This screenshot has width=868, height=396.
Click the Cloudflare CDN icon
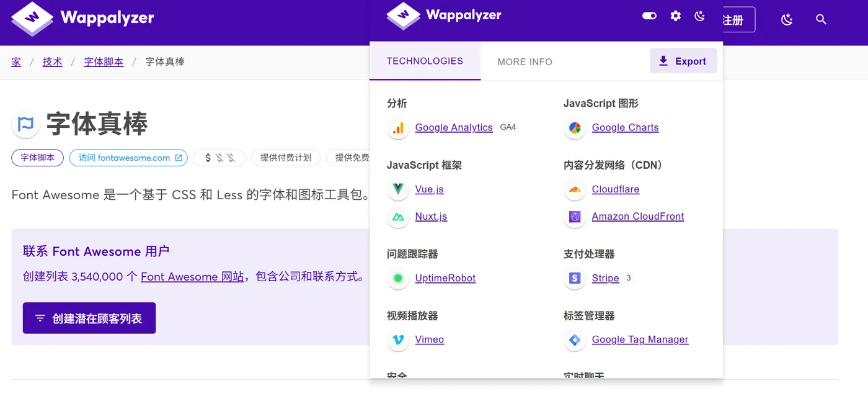574,189
